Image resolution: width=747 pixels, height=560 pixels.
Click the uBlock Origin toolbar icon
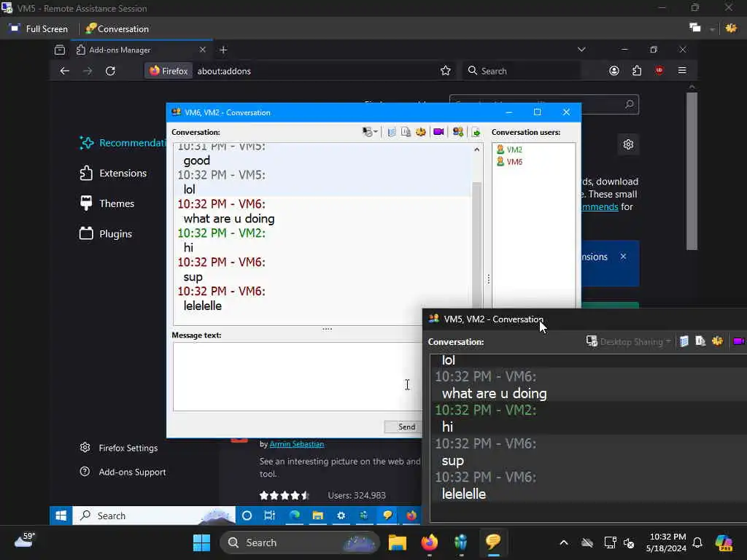659,71
